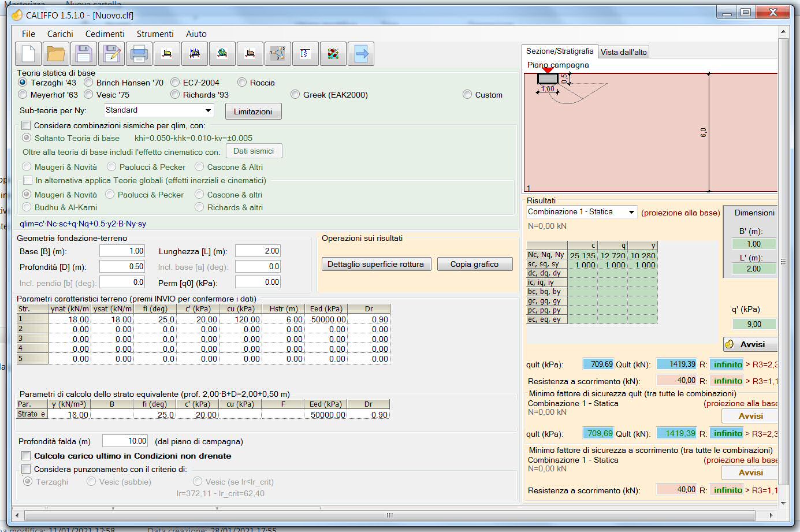Click the Copia grafico button

coord(474,264)
